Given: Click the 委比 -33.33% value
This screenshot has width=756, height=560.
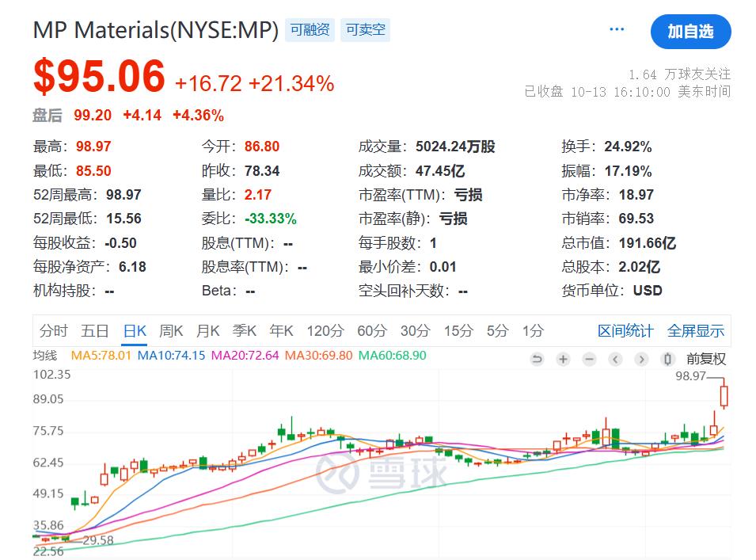Looking at the screenshot, I should [270, 219].
